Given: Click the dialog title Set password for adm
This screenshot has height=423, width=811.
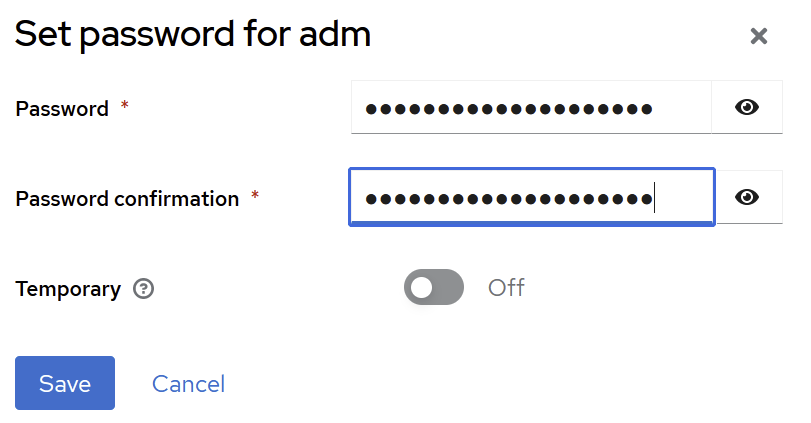Looking at the screenshot, I should [x=193, y=35].
